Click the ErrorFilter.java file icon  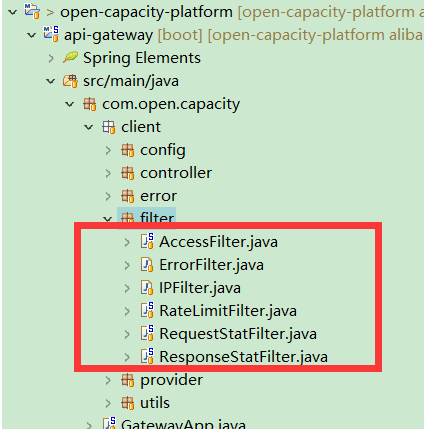(x=147, y=265)
